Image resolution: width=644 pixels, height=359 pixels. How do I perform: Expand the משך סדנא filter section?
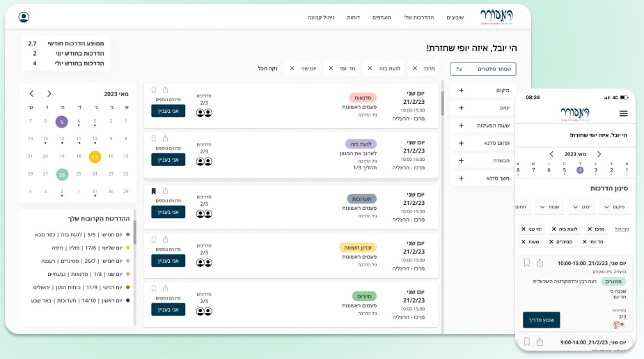483,178
